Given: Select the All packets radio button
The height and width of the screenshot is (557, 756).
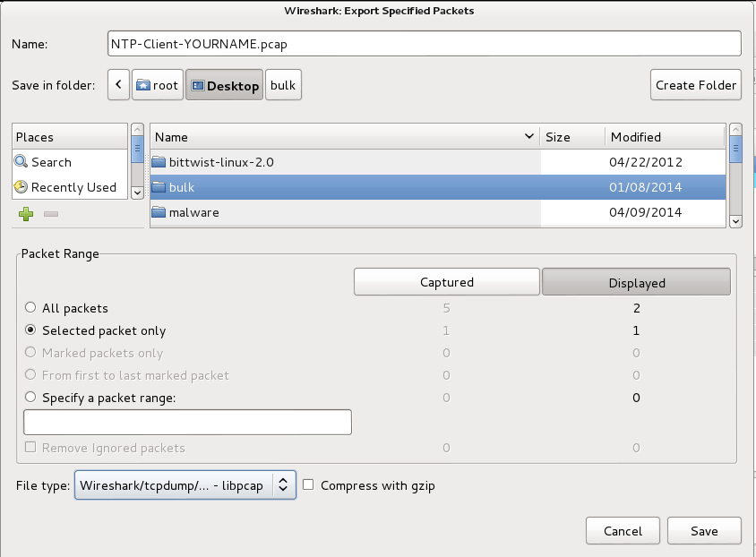Looking at the screenshot, I should [30, 308].
